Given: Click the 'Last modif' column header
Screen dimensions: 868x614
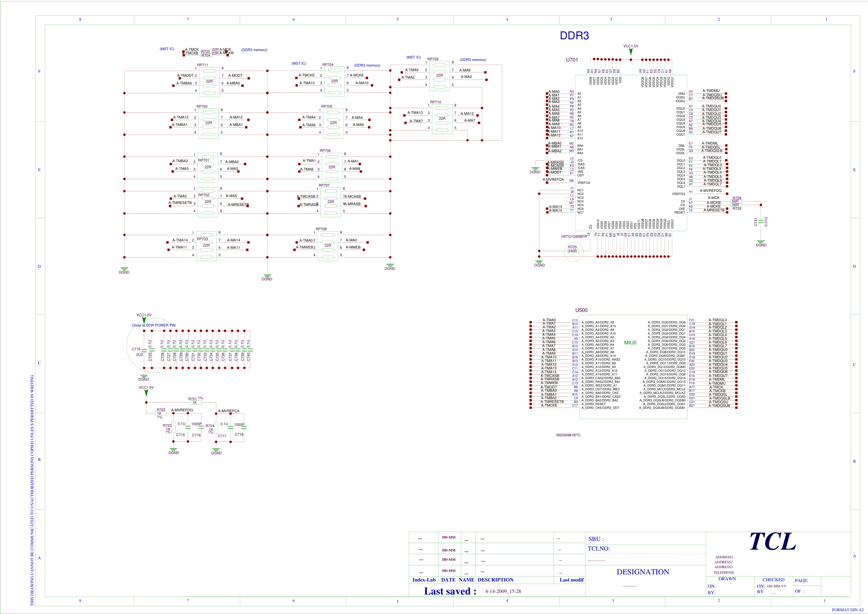Looking at the screenshot, I should [x=572, y=580].
